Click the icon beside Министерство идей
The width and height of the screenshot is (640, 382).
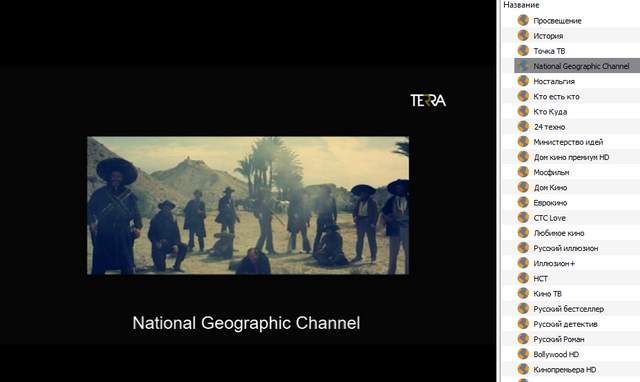tap(523, 141)
